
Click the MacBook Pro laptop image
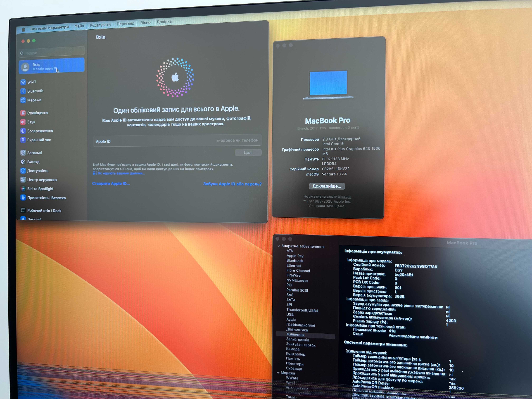328,85
